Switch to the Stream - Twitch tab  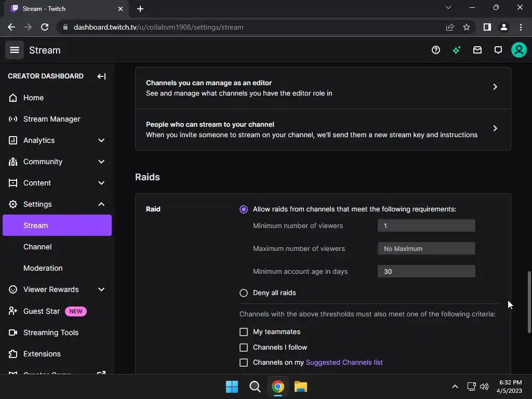tap(66, 9)
